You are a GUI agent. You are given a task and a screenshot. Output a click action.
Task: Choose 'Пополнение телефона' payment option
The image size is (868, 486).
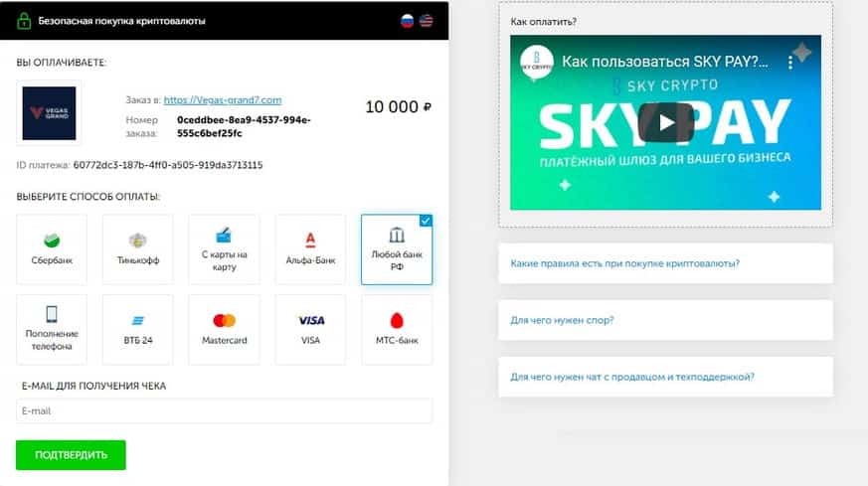tap(52, 329)
